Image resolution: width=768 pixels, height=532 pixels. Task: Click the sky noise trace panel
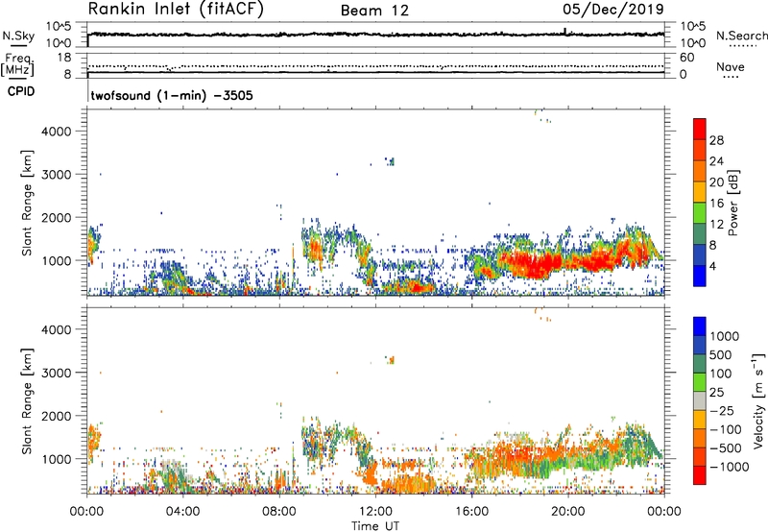pos(375,35)
